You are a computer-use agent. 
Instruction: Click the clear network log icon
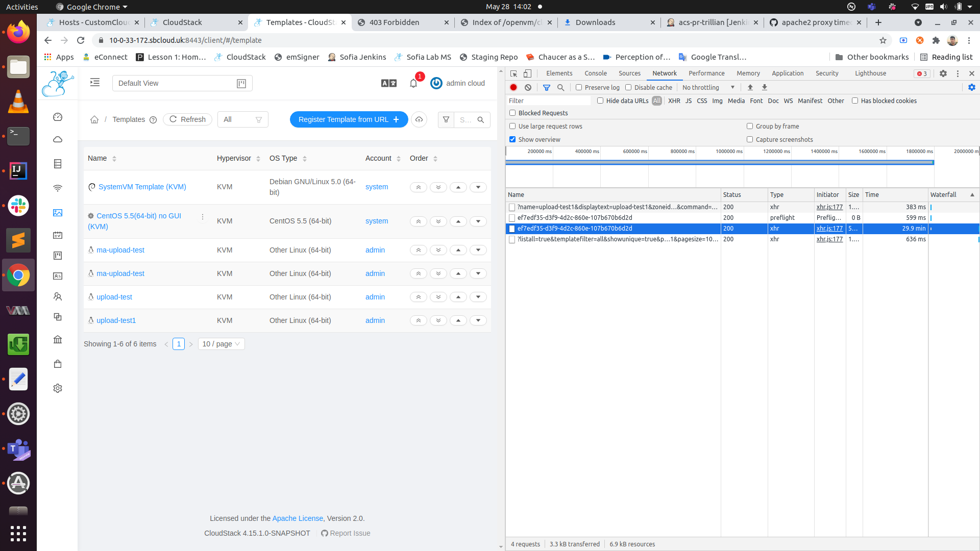point(528,88)
